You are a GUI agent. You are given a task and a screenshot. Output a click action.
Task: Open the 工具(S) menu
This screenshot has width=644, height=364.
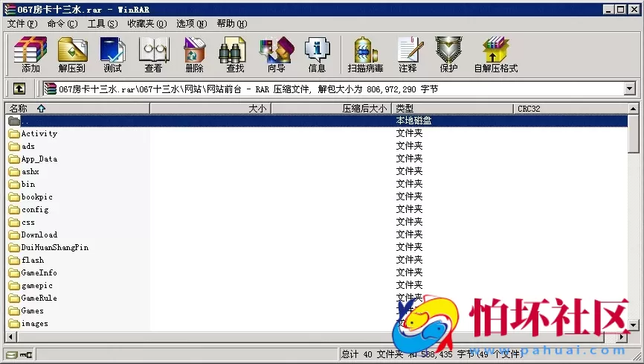pos(103,24)
